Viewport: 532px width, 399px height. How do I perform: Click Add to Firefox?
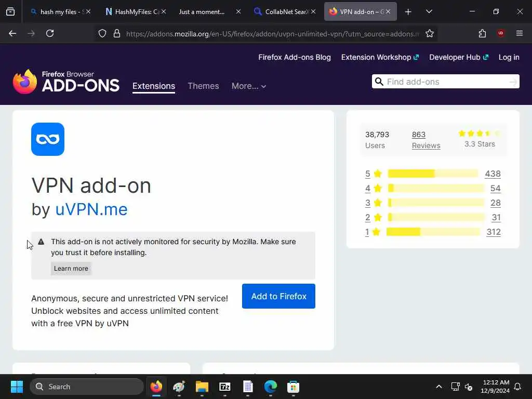tap(278, 296)
